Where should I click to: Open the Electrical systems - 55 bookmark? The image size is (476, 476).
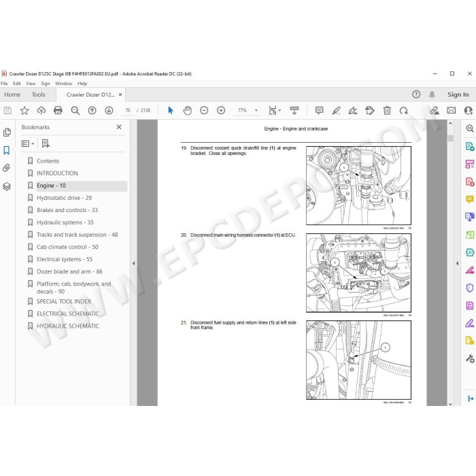pos(65,259)
